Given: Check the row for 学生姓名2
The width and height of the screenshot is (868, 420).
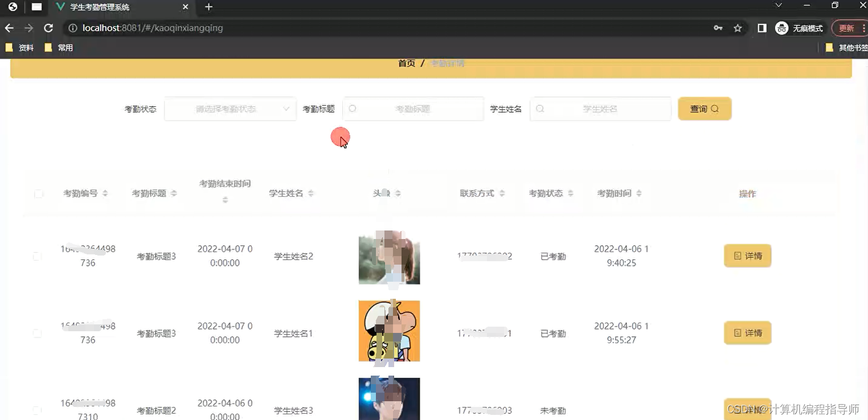Looking at the screenshot, I should 37,256.
